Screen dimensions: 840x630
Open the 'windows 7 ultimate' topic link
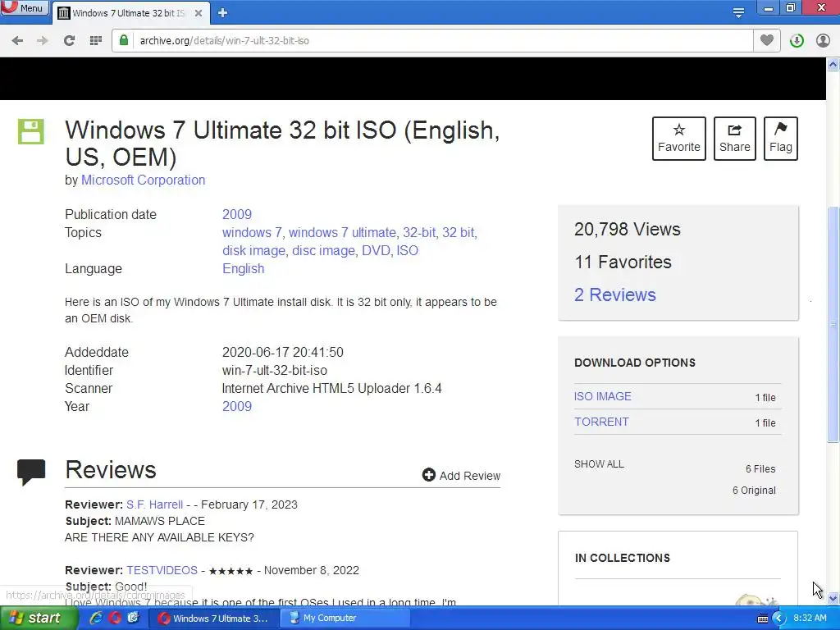point(342,232)
